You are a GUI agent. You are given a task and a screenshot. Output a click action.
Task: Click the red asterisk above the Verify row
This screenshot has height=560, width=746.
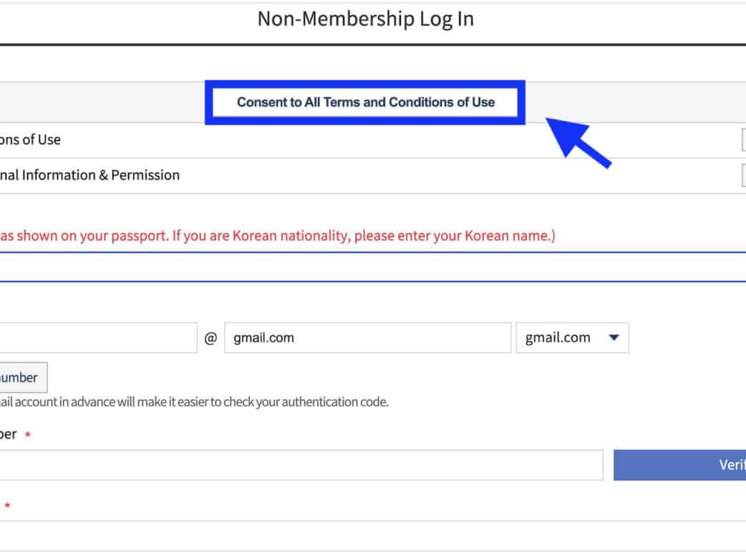click(x=28, y=435)
